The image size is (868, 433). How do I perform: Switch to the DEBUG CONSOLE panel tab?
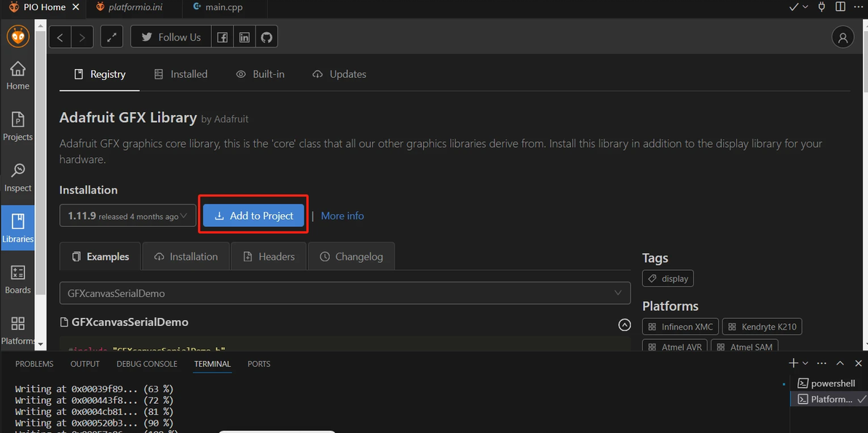tap(146, 364)
